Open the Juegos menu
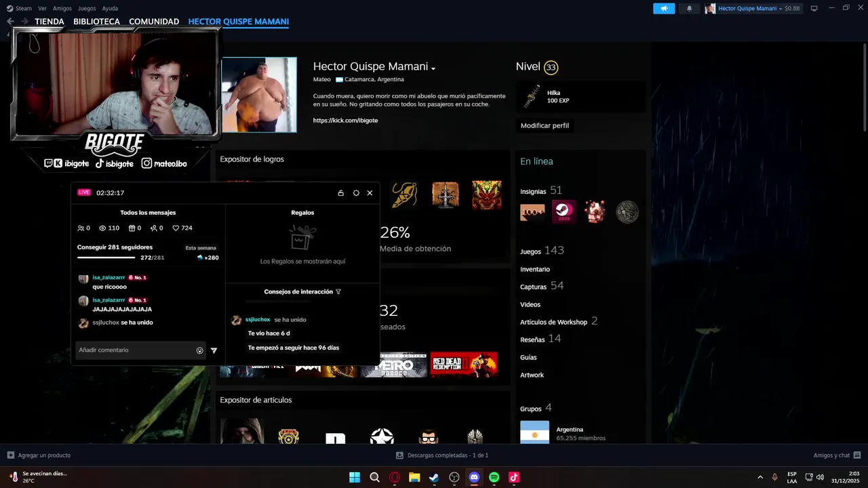Image resolution: width=868 pixels, height=488 pixels. coord(87,8)
